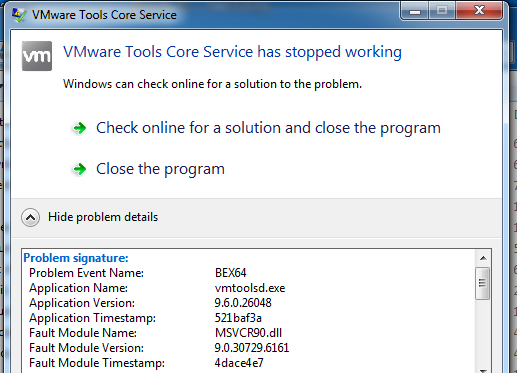Click the VMware vm logo icon
517x373 pixels.
tap(37, 56)
